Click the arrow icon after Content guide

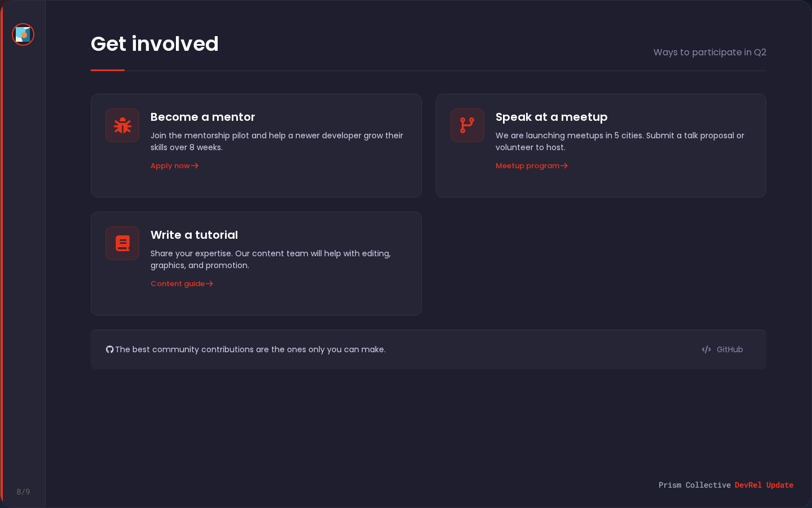point(210,284)
